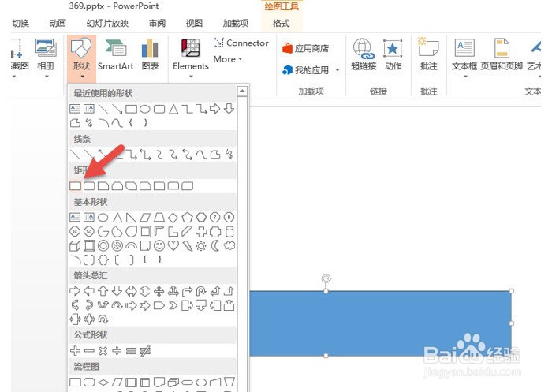Select the flowchart decision diamond in 流程图
The width and height of the screenshot is (552, 392).
103,382
